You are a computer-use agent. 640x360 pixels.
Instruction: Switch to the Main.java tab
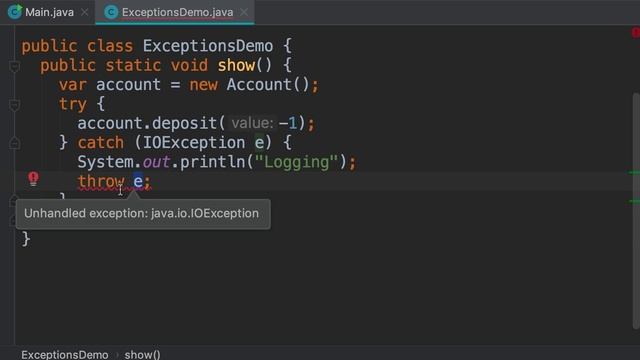pyautogui.click(x=49, y=12)
